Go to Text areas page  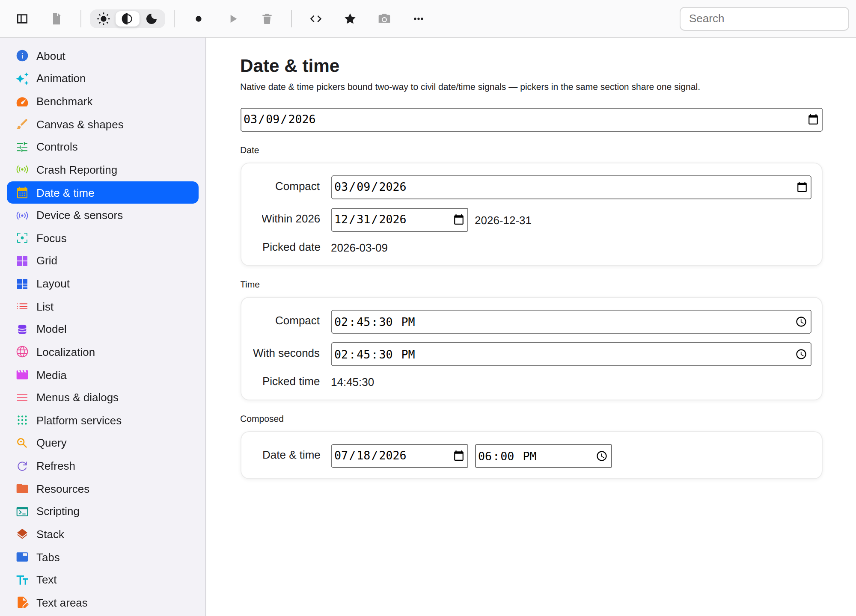[103, 603]
